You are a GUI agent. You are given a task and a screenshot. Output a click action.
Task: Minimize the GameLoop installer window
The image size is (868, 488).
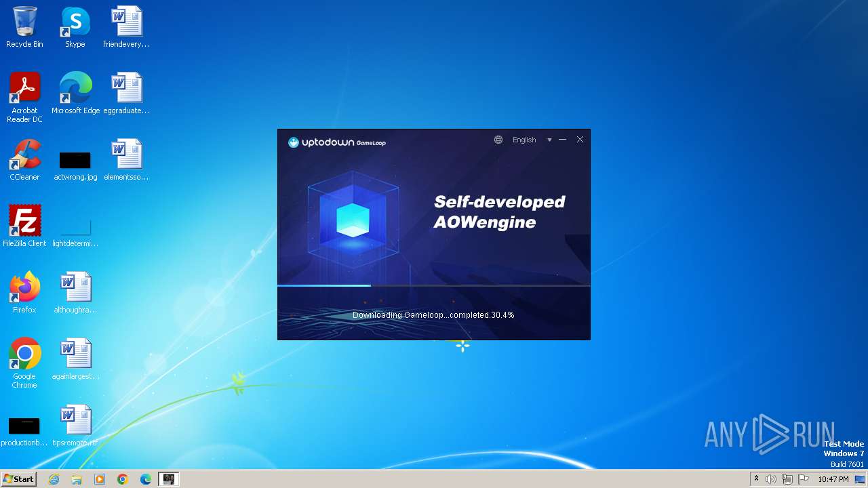point(563,140)
